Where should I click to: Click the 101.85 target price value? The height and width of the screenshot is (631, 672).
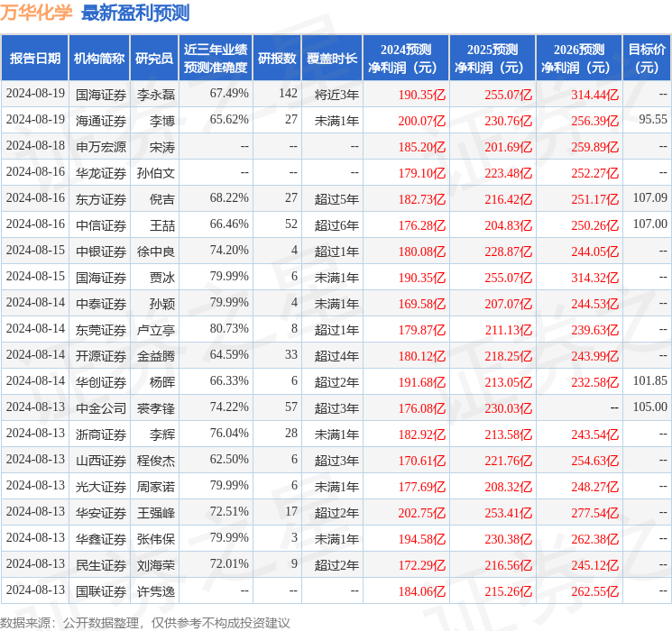650,380
